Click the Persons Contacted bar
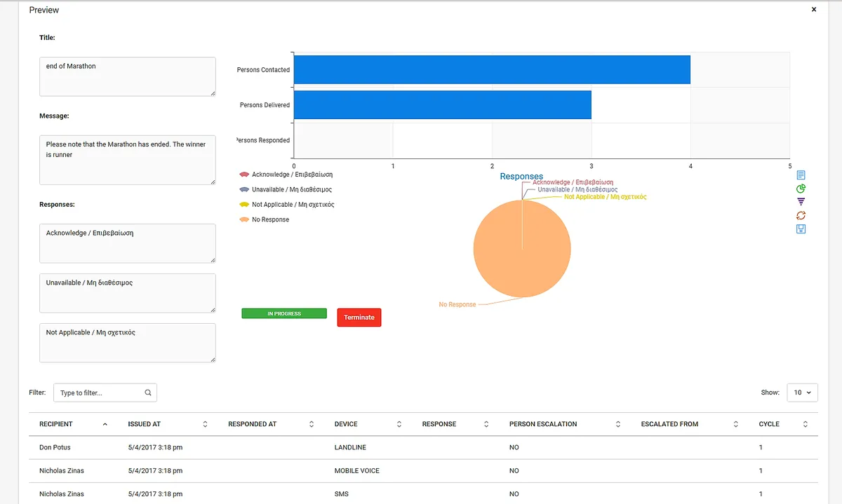The image size is (842, 504). click(492, 69)
